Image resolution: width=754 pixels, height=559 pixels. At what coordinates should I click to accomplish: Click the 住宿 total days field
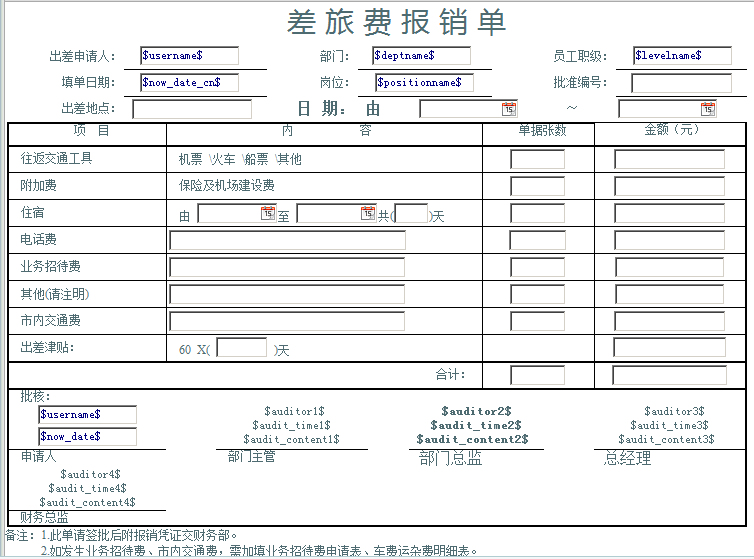pos(411,214)
